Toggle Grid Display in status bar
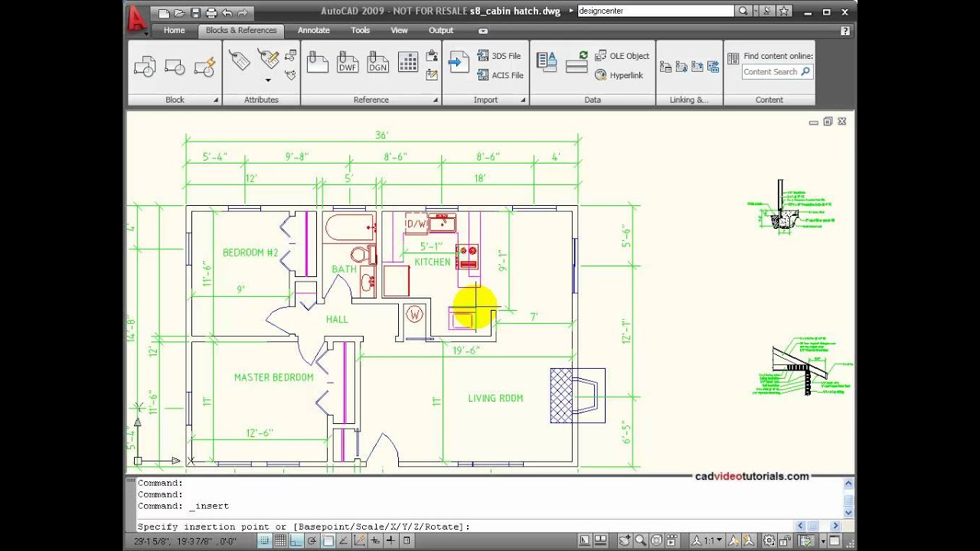Screen dimensions: 980x551 (x=280, y=540)
